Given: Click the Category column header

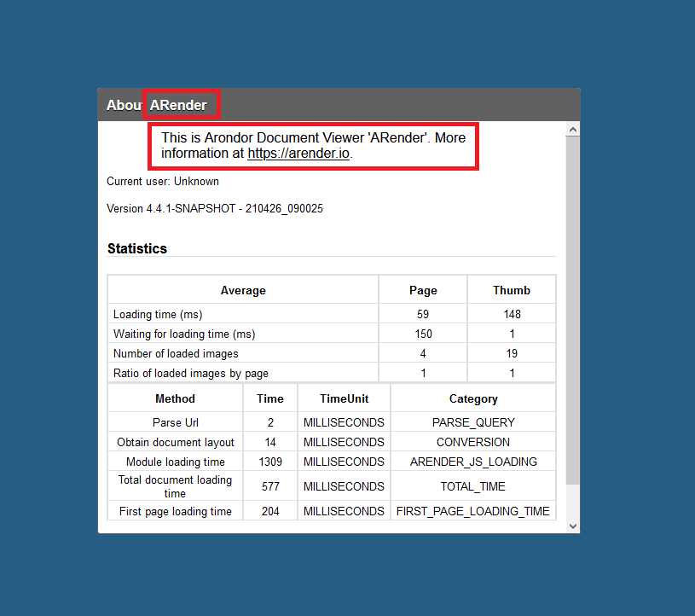Looking at the screenshot, I should [473, 398].
